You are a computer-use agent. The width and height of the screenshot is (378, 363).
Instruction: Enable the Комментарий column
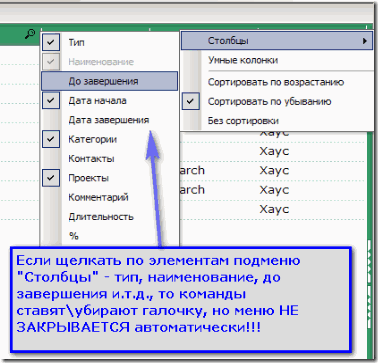pos(109,197)
